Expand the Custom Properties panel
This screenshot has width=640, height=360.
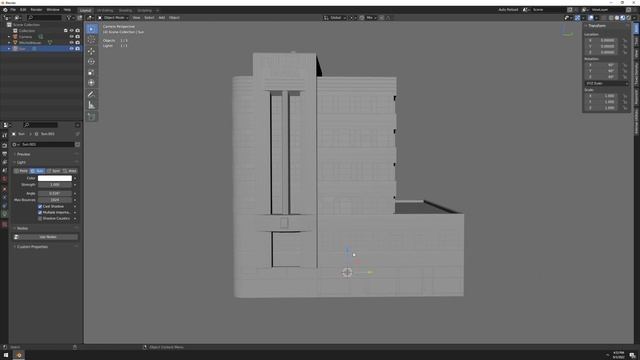click(x=32, y=247)
